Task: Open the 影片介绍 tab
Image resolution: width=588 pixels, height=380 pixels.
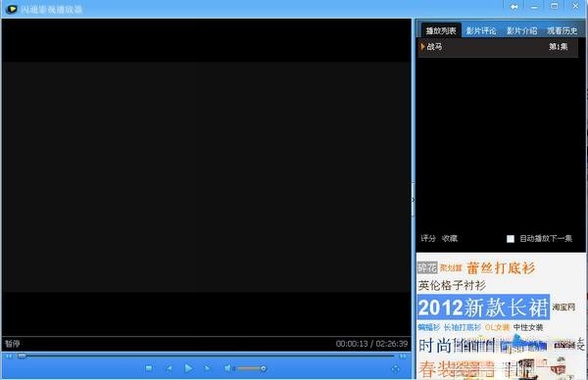Action: coord(521,30)
